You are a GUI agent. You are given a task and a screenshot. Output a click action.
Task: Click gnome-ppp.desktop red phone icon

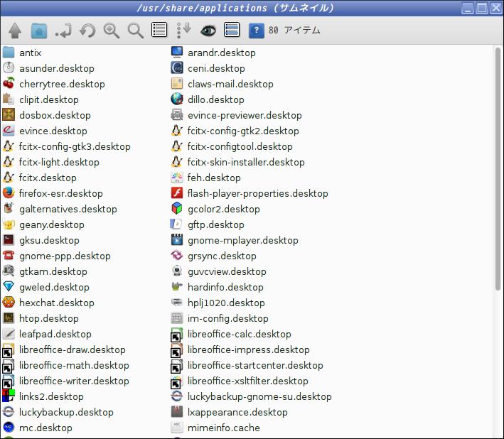[x=9, y=256]
